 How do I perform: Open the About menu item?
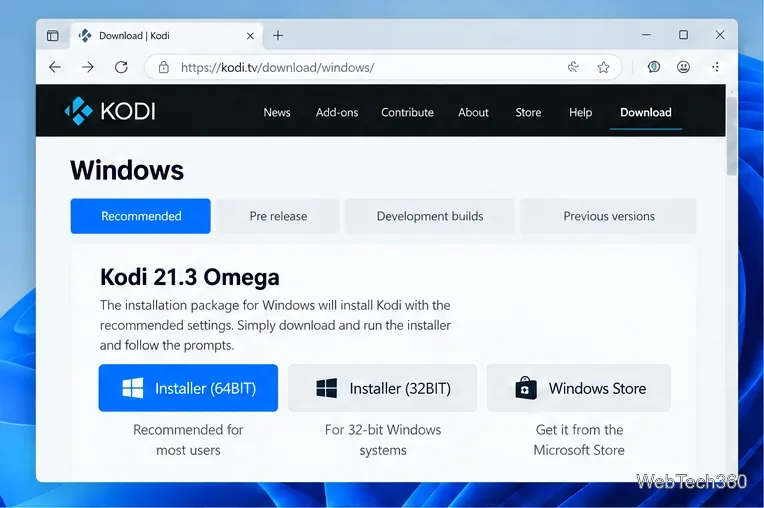tap(473, 113)
